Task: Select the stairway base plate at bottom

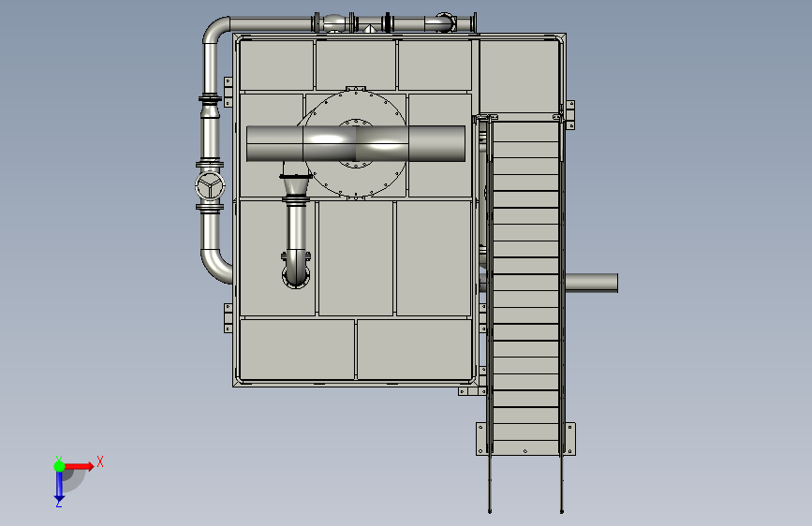Action: tap(525, 439)
